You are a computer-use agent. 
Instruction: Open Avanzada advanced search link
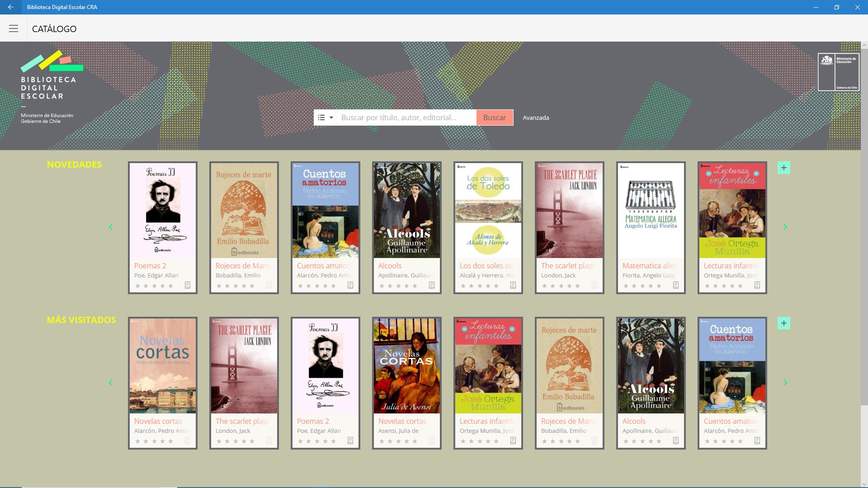[536, 117]
